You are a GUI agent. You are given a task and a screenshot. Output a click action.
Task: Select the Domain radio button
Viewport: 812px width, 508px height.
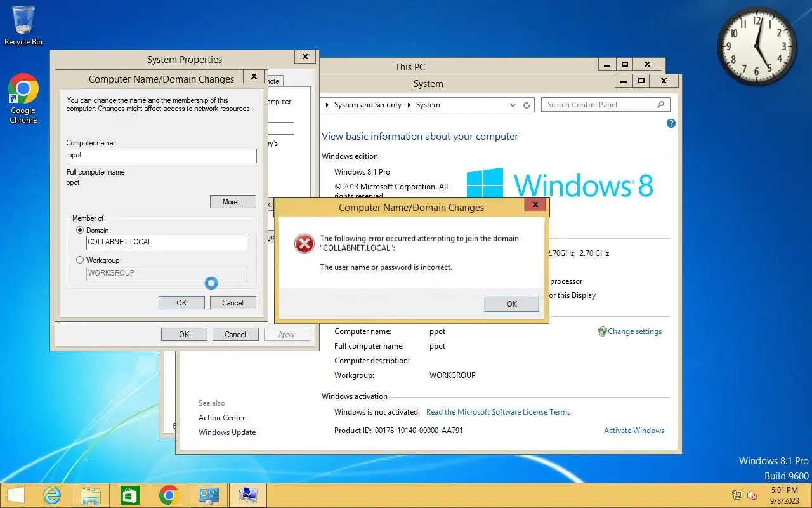point(80,230)
